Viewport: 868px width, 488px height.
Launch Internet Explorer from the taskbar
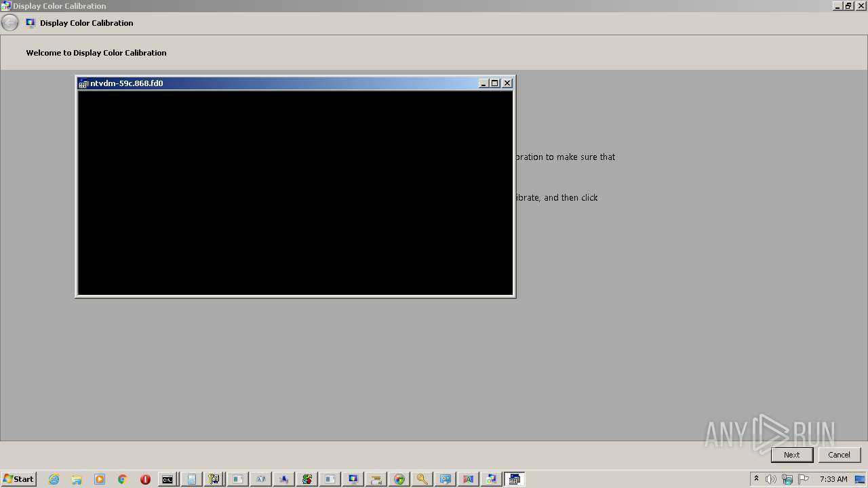pyautogui.click(x=54, y=479)
